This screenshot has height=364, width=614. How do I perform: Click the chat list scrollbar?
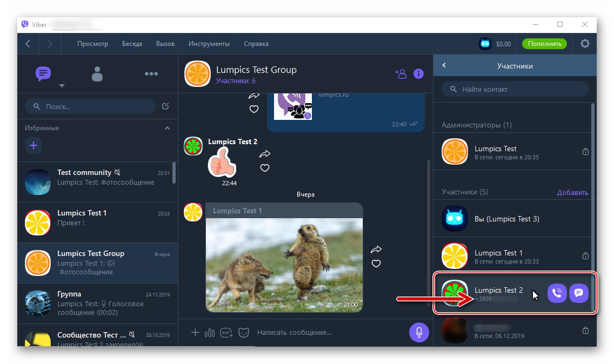pos(174,173)
